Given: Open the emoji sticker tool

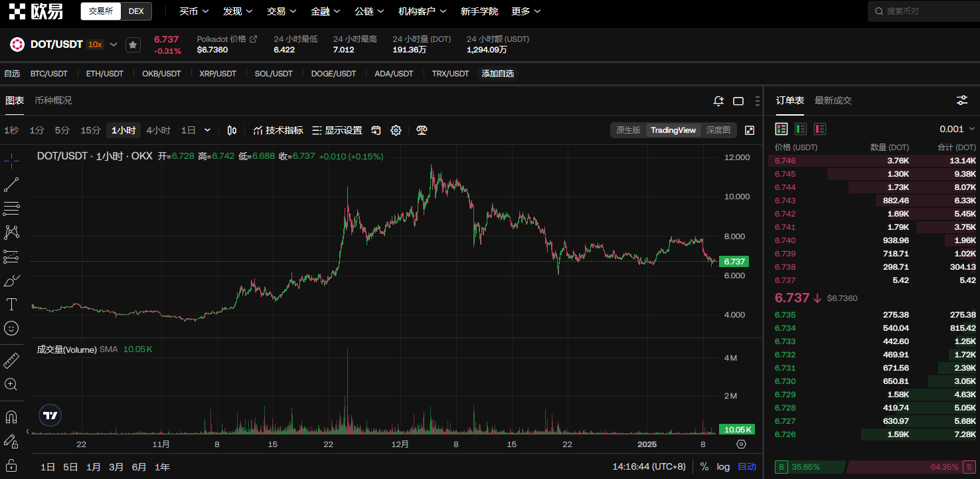Looking at the screenshot, I should click(11, 328).
